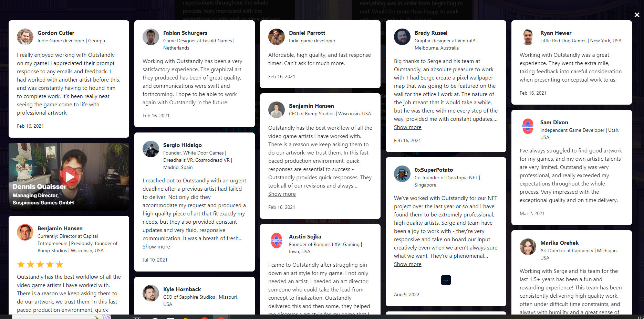The image size is (644, 319).
Task: Play the Dennis Quaisser video testimonial
Action: [x=69, y=177]
